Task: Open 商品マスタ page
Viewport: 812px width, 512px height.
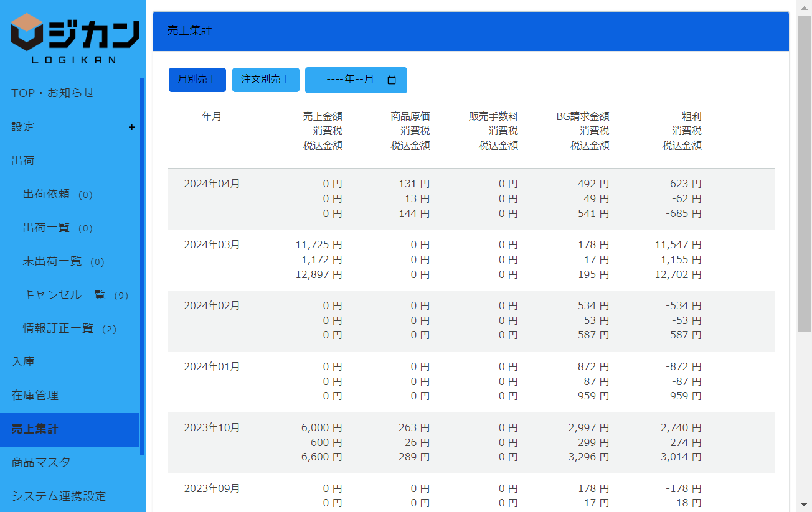Action: coord(41,463)
